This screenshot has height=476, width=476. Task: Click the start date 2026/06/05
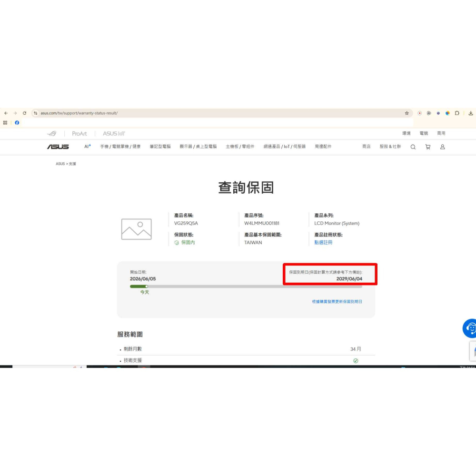click(143, 278)
